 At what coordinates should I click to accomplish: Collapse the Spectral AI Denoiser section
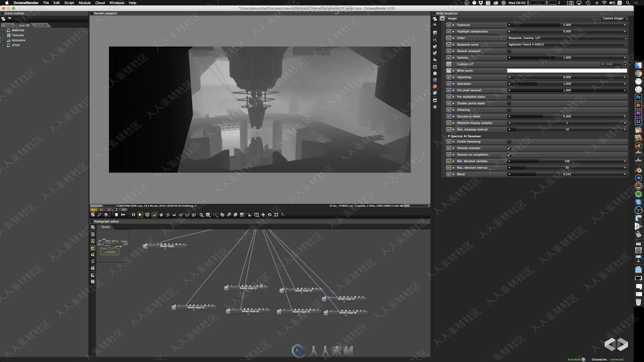click(449, 136)
